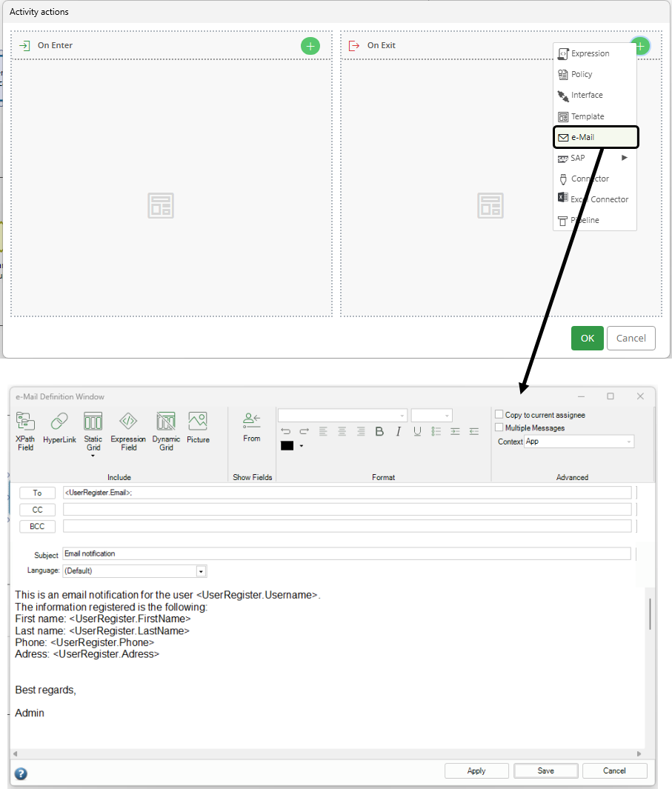Screen dimensions: 672x789
Task: Open the To recipients picker button
Action: pyautogui.click(x=37, y=493)
